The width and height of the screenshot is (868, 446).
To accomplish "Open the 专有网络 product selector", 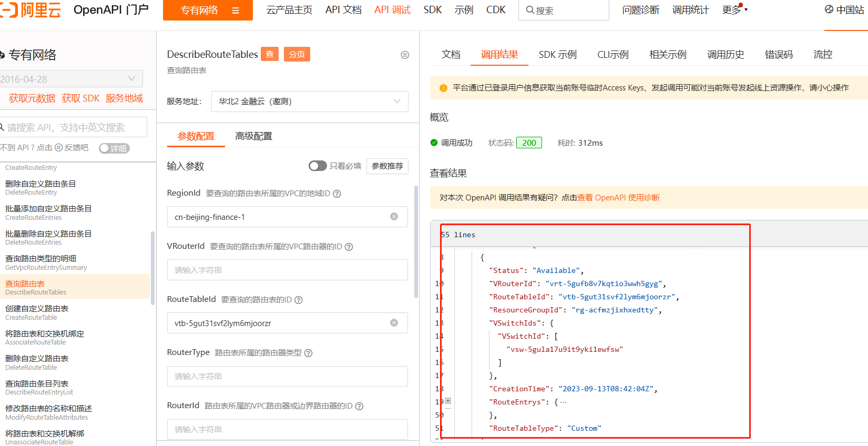I will (208, 10).
